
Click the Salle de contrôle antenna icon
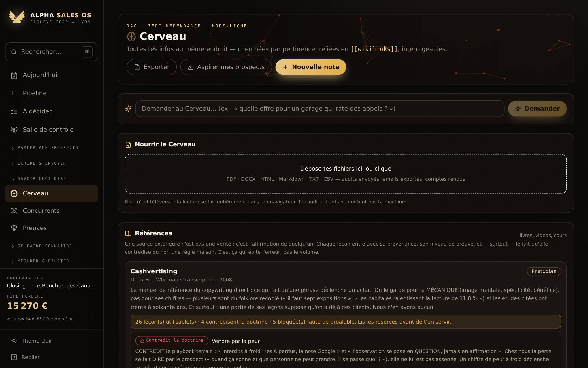14,130
